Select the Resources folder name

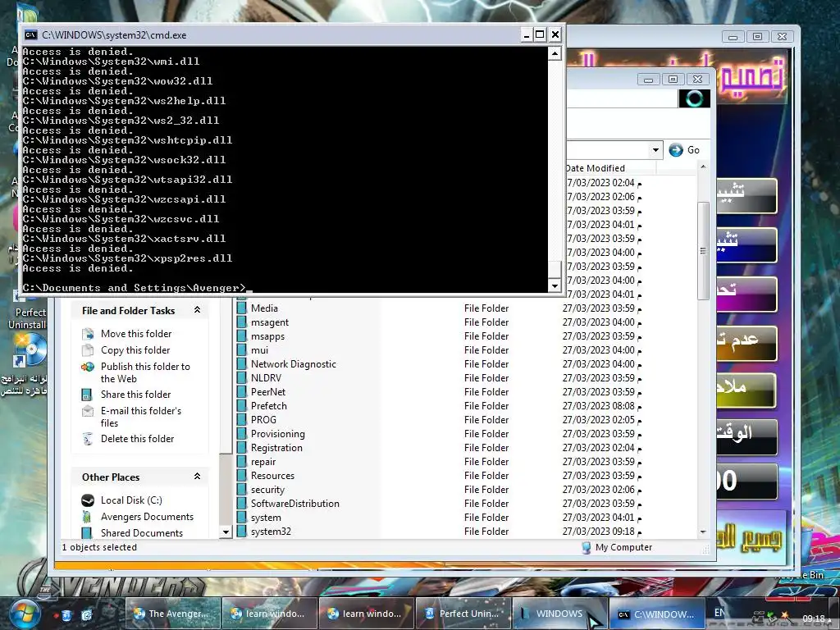272,476
